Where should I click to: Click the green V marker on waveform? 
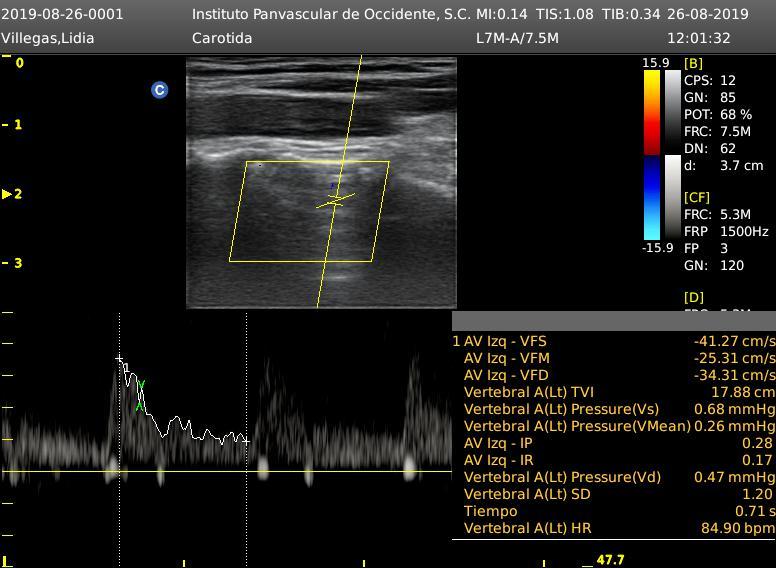(x=141, y=385)
